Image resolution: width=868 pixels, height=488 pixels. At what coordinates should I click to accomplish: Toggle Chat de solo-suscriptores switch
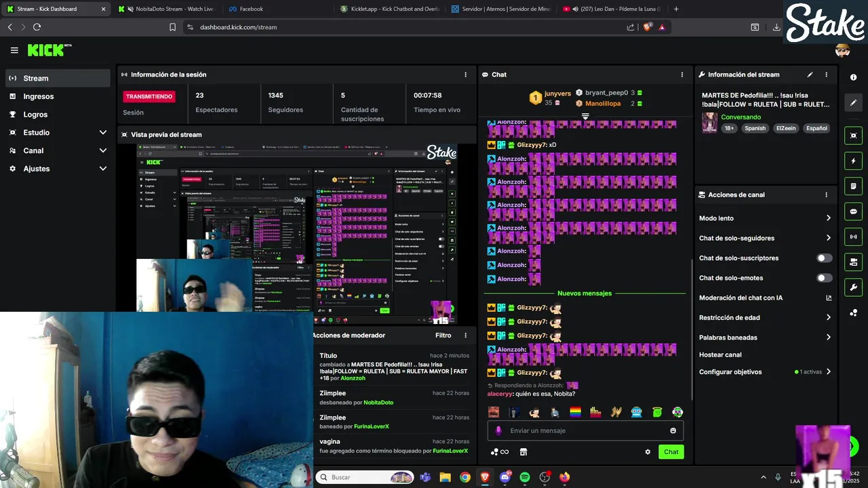click(x=824, y=258)
